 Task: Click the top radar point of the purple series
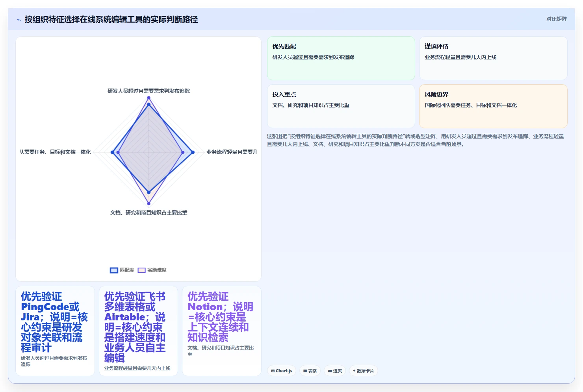coord(149,98)
